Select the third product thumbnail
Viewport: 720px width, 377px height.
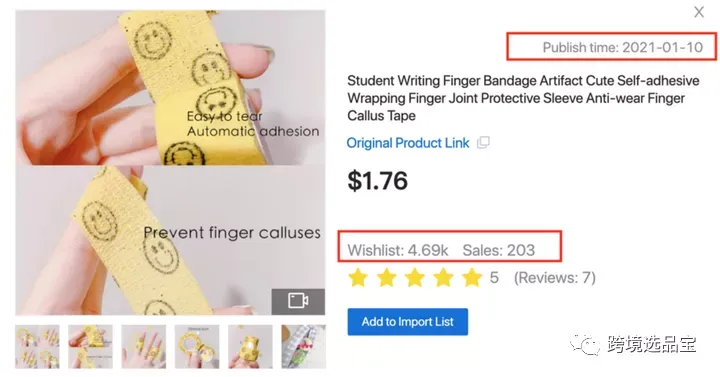click(x=144, y=347)
